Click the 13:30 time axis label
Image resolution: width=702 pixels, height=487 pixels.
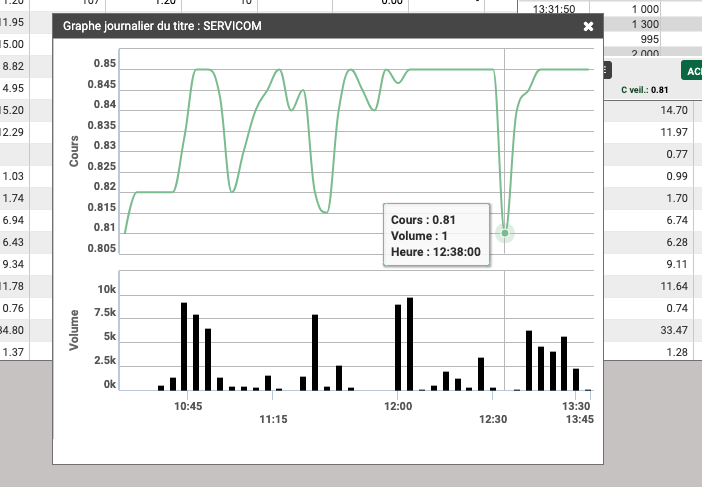coord(576,406)
